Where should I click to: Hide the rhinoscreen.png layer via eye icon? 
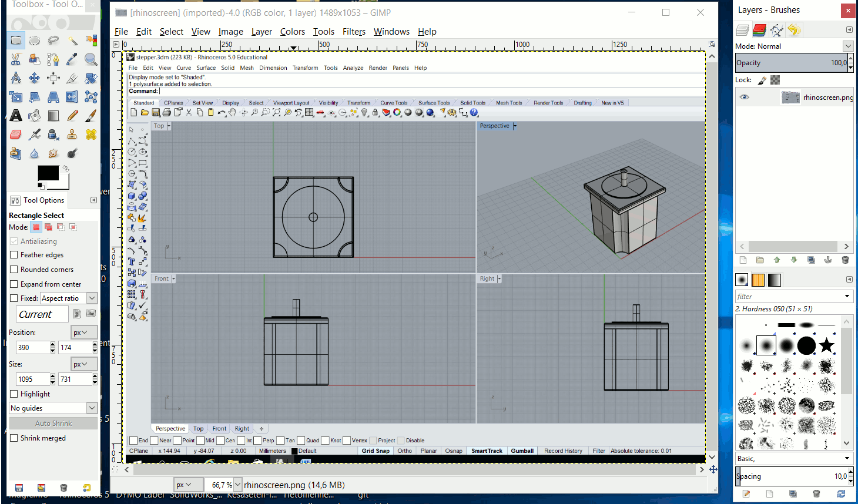(x=745, y=98)
